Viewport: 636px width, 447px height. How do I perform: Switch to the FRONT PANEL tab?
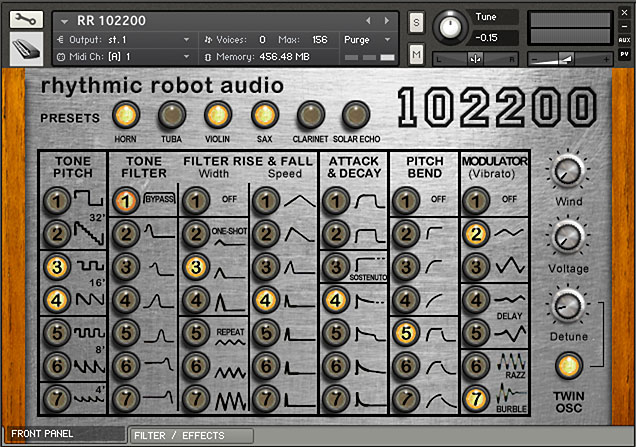(65, 434)
